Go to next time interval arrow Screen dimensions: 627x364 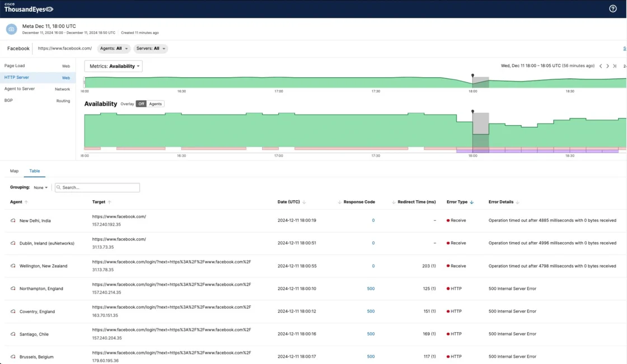click(607, 66)
